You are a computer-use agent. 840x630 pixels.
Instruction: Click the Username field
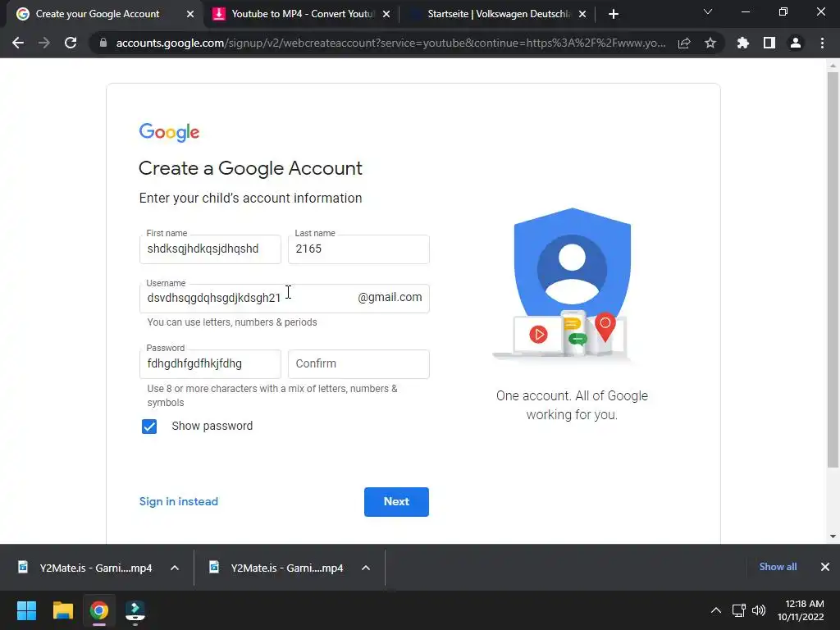[285, 299]
